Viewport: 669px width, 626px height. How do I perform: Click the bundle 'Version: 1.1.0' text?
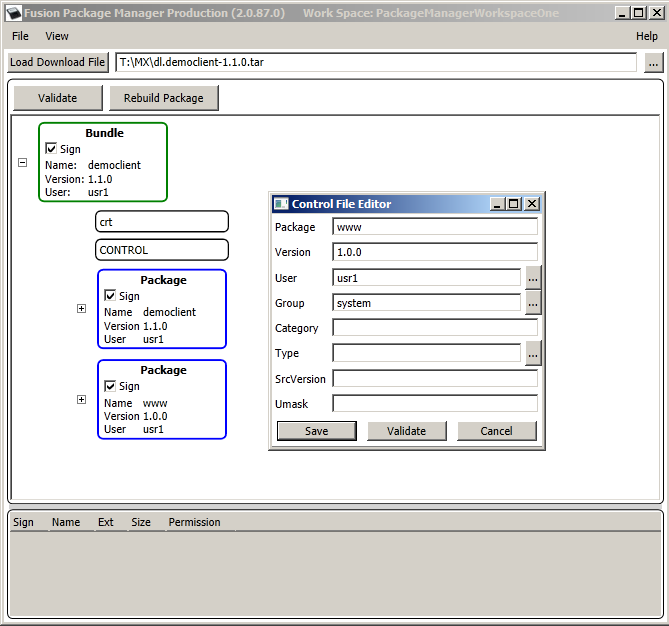tap(79, 179)
